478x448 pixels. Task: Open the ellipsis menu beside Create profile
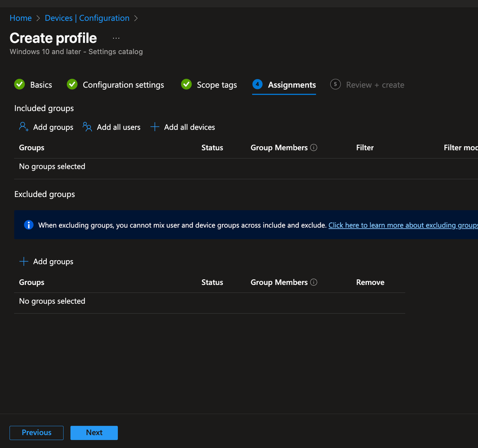click(116, 38)
